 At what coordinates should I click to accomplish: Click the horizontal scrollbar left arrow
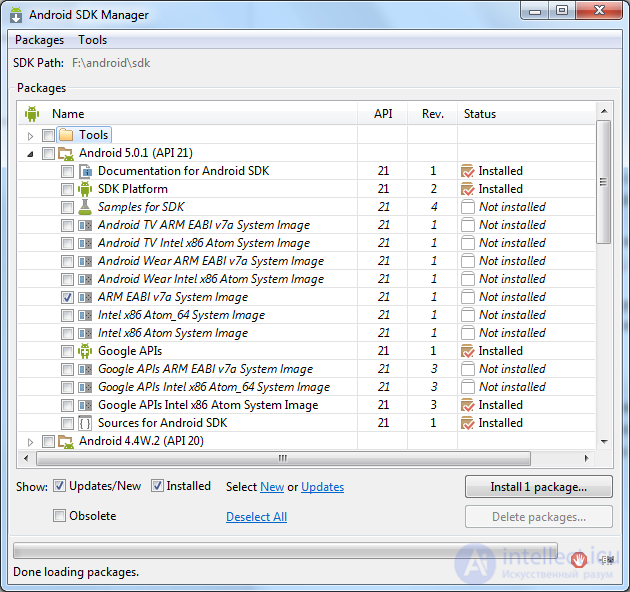click(26, 458)
